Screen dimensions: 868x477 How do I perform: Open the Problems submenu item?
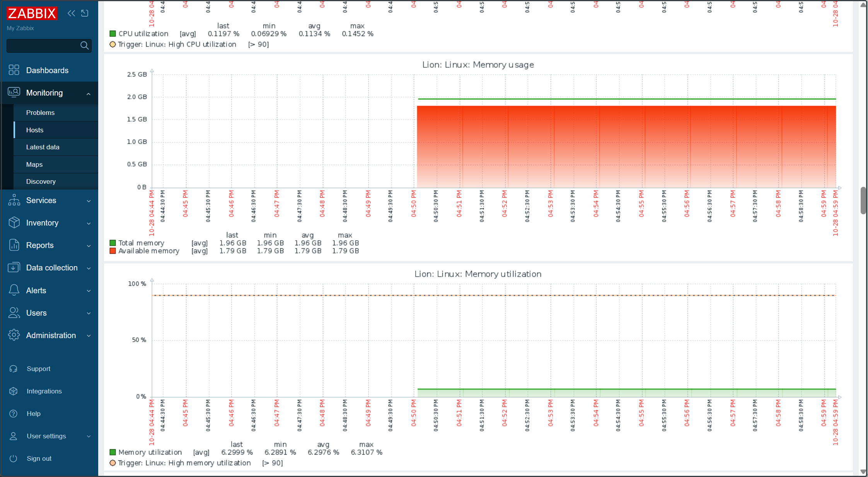[x=40, y=113]
